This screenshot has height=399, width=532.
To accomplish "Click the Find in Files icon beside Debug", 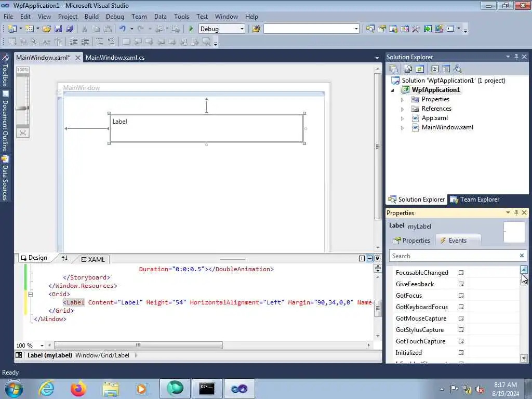I will click(256, 29).
